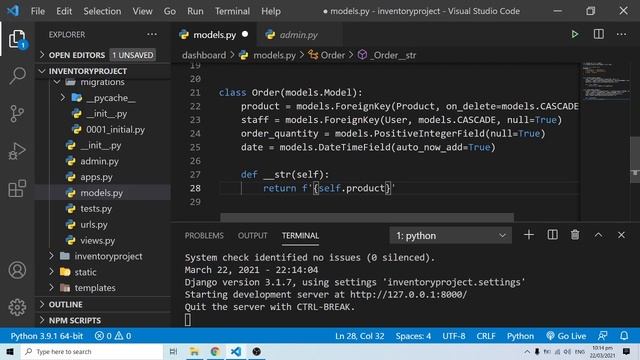Click dashboard in the breadcrumb path

click(204, 55)
